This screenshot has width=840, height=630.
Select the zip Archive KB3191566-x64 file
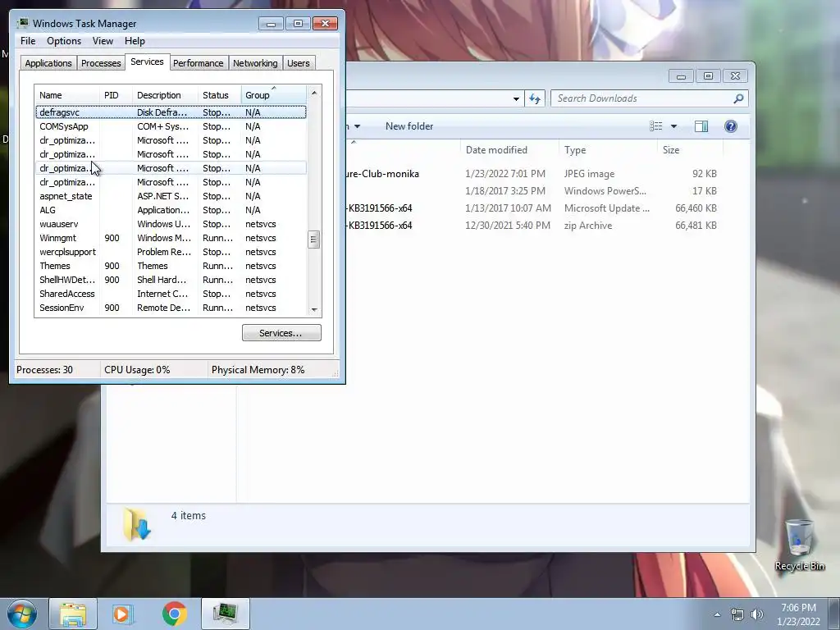[532, 226]
